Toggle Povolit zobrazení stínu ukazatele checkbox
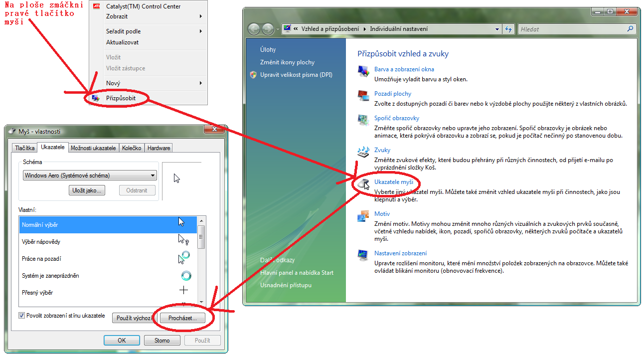This screenshot has width=644, height=356. [x=22, y=315]
